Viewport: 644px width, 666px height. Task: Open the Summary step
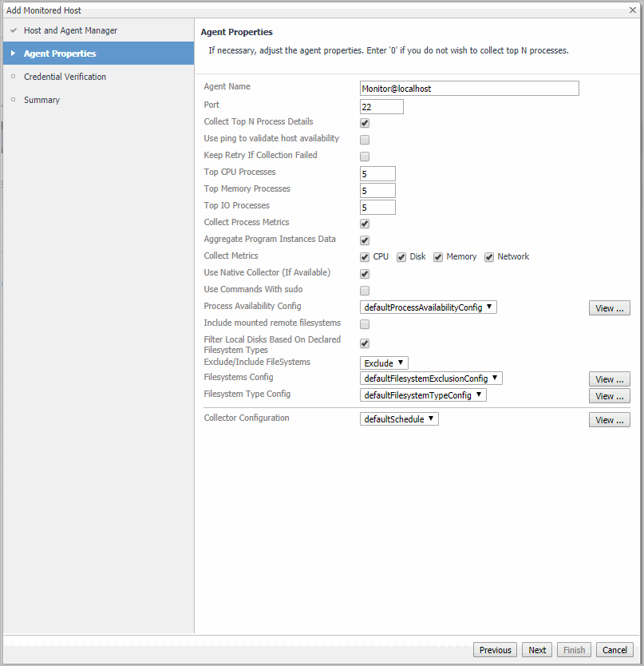click(x=41, y=100)
